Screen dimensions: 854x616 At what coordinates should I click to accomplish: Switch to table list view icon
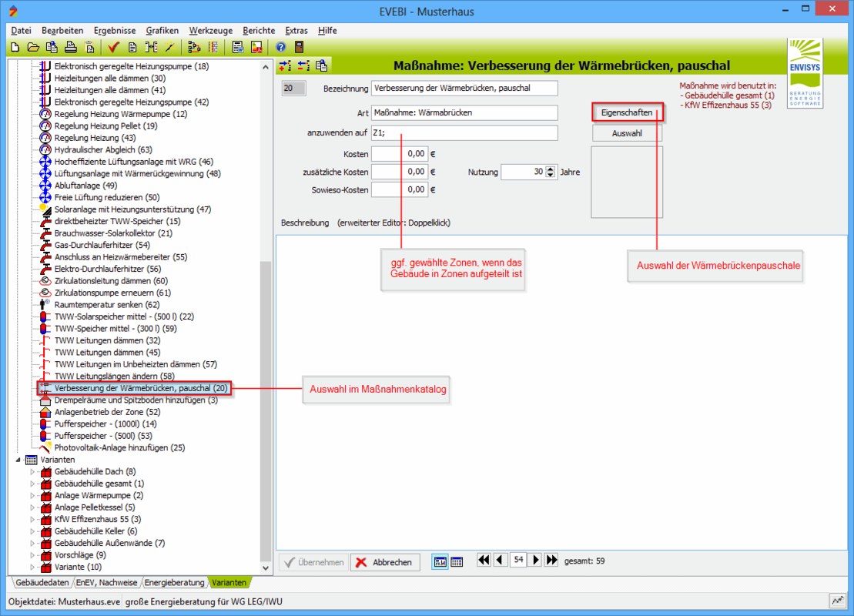(457, 562)
